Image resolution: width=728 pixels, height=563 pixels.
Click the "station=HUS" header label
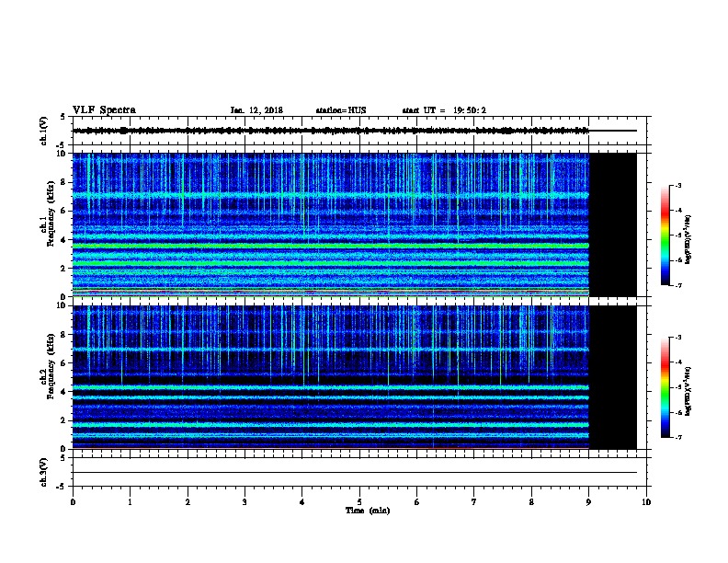click(341, 110)
